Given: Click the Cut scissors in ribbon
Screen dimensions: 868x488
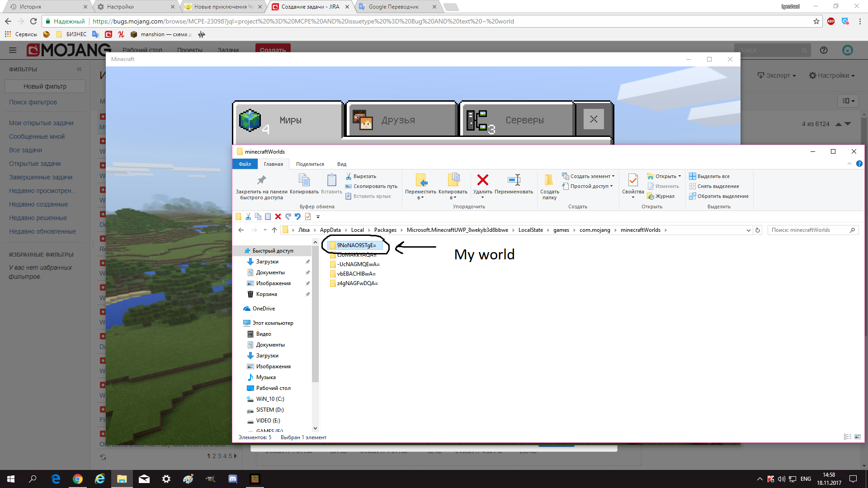Looking at the screenshot, I should point(349,176).
